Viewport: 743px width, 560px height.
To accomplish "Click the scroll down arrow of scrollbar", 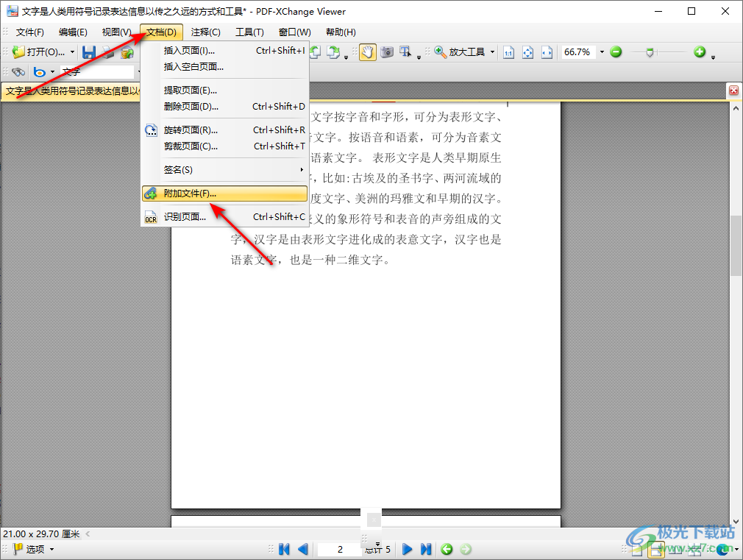I will tap(736, 521).
